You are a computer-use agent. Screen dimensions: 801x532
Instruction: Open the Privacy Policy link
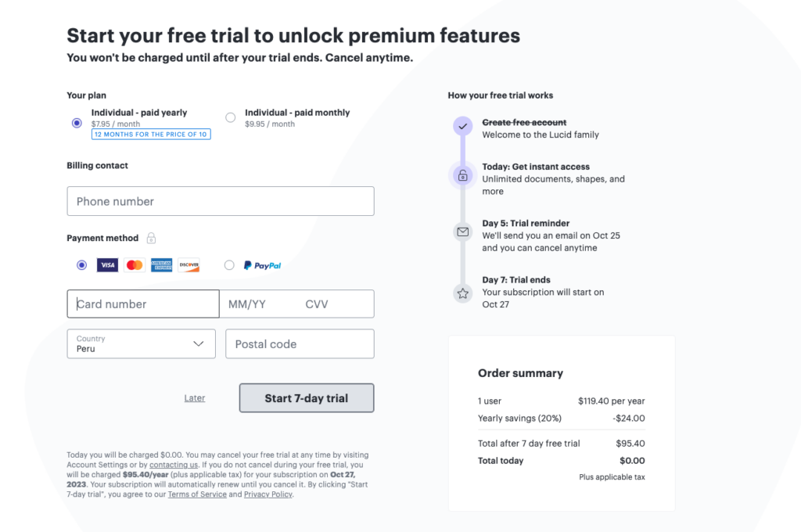click(268, 494)
